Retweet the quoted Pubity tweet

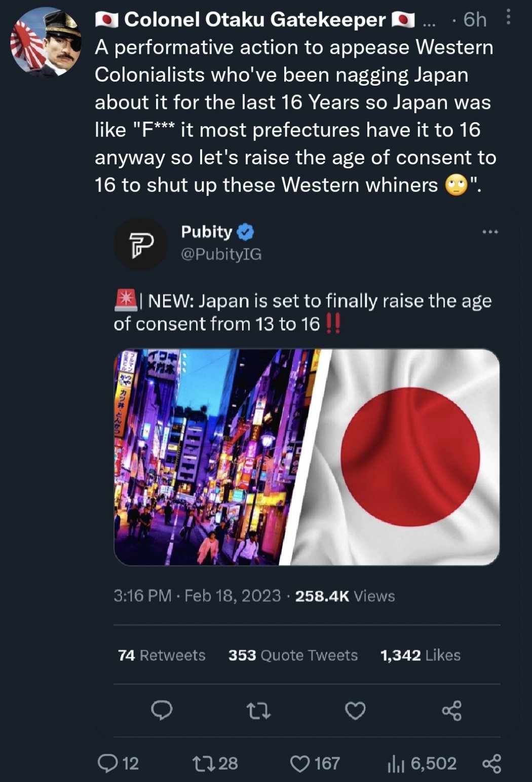pyautogui.click(x=258, y=711)
